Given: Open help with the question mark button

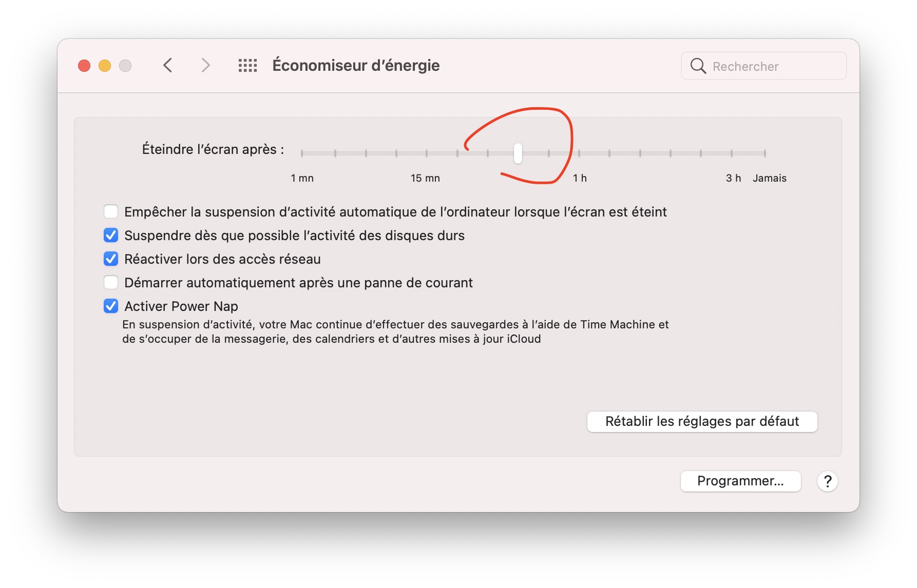Looking at the screenshot, I should click(x=827, y=481).
